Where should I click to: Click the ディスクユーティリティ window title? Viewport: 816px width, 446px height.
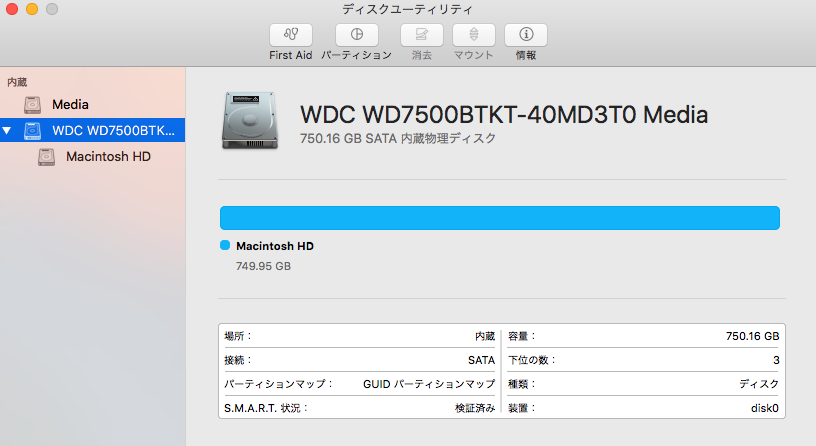(407, 9)
